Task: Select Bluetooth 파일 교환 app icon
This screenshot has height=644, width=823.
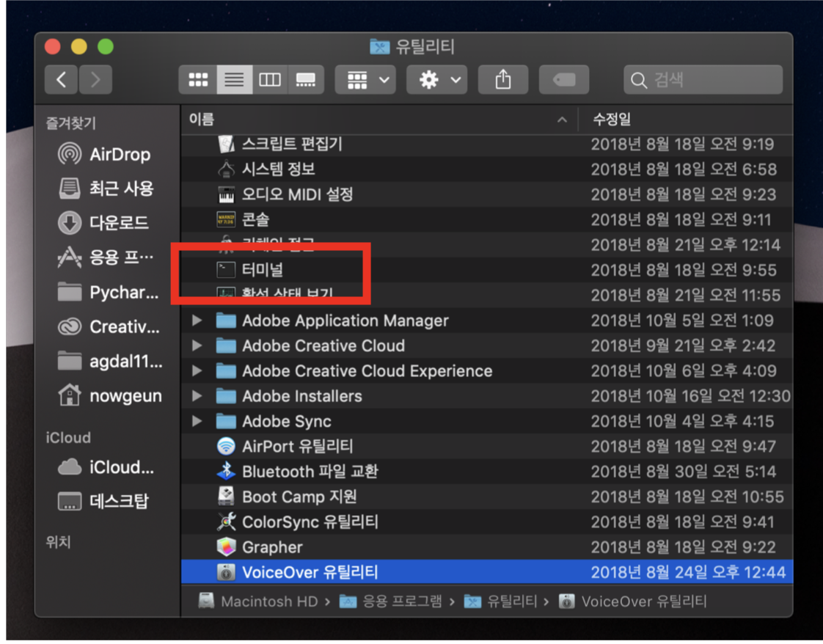Action: click(x=226, y=472)
